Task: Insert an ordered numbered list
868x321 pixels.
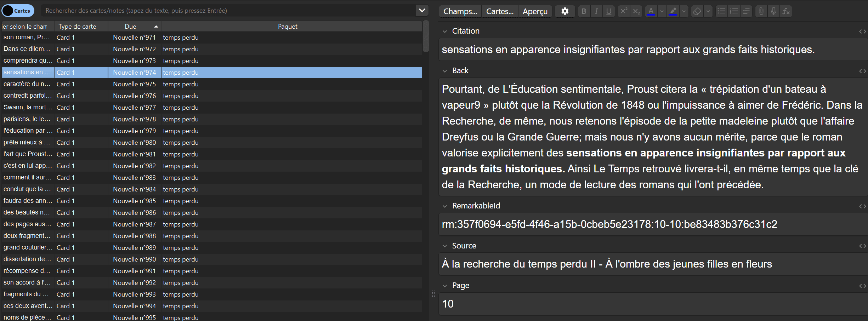Action: 734,11
